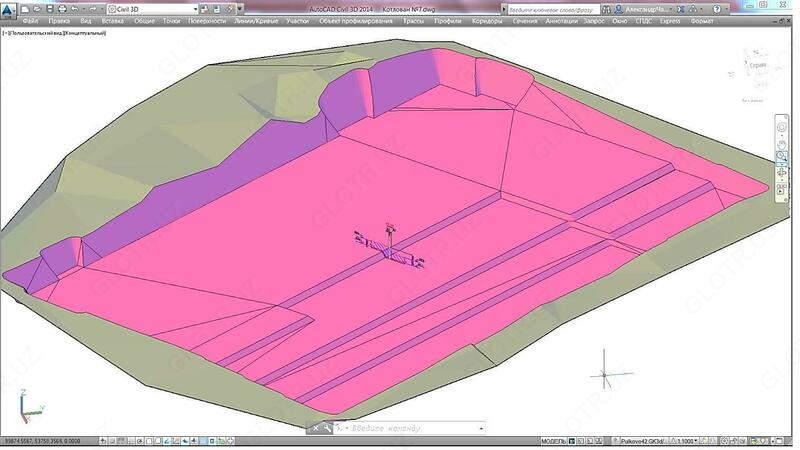800x450 pixels.
Task: Click the Open file icon
Action: [x=36, y=8]
